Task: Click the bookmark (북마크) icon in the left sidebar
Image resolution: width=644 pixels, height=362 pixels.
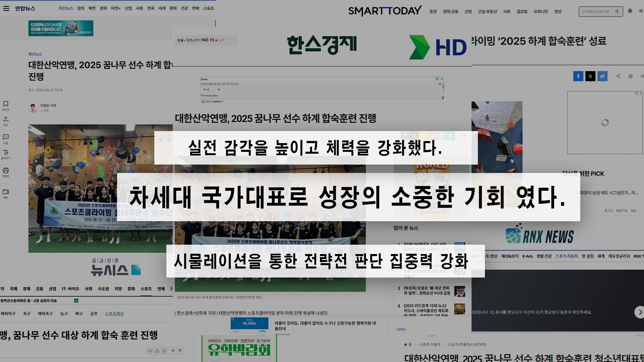Action: 6,104
